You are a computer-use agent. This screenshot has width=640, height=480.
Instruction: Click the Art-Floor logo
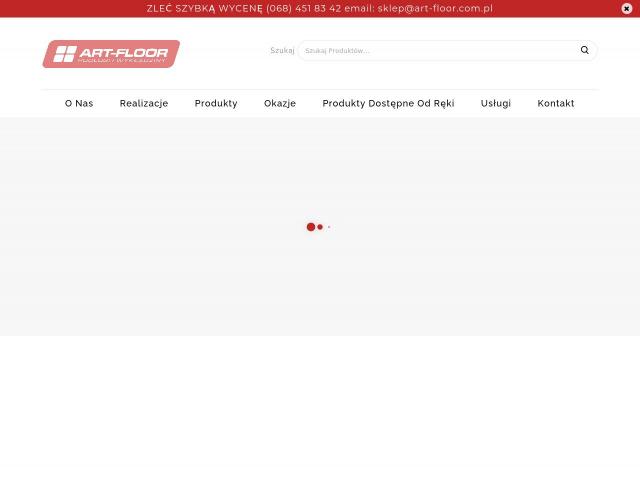[111, 54]
